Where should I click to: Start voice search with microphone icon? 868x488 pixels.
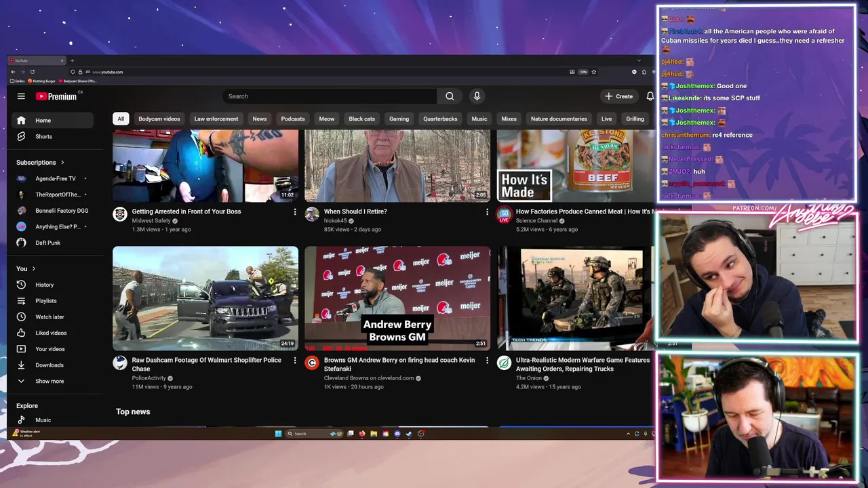click(x=477, y=96)
